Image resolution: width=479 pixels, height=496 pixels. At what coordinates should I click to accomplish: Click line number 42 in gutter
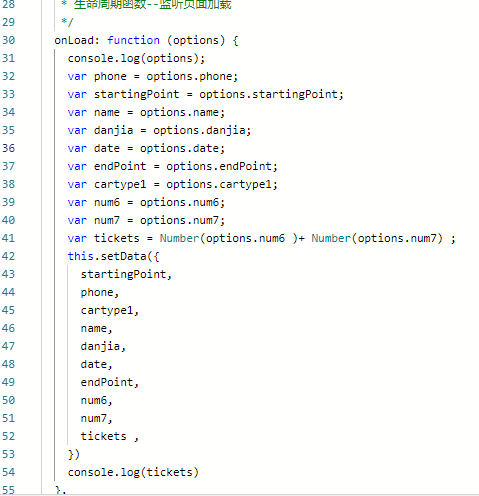[8, 256]
